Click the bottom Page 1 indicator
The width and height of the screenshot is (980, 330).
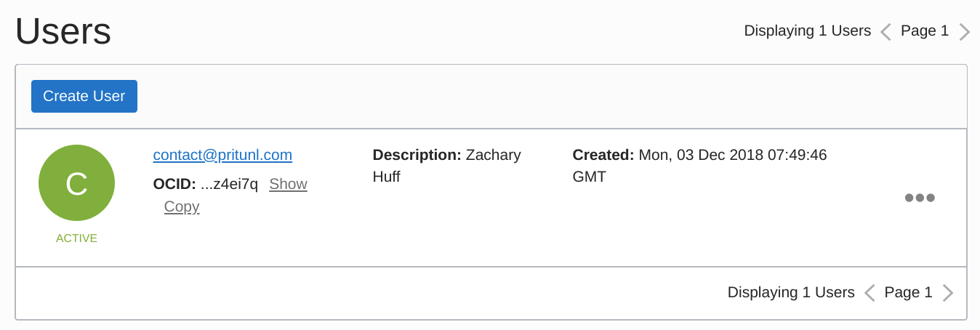pos(908,292)
